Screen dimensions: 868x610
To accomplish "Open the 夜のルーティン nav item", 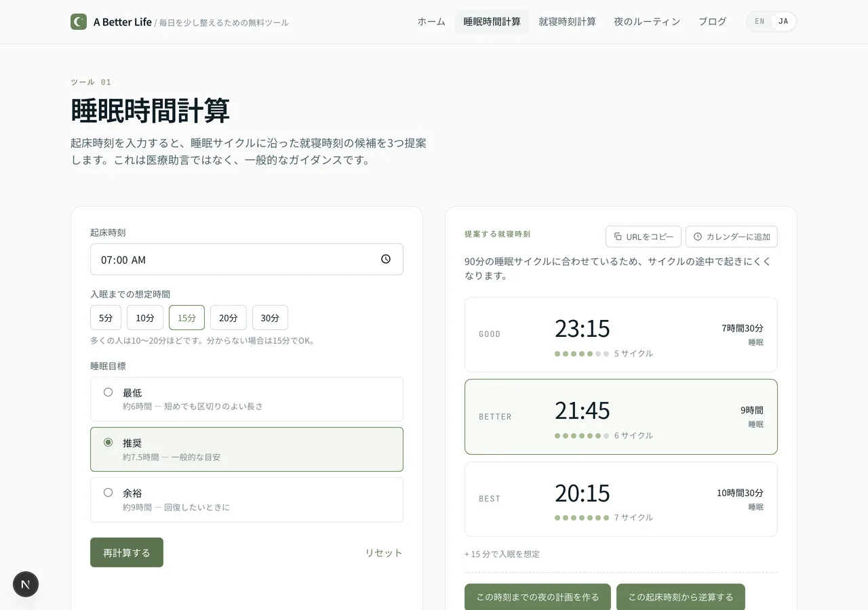I will click(x=647, y=22).
